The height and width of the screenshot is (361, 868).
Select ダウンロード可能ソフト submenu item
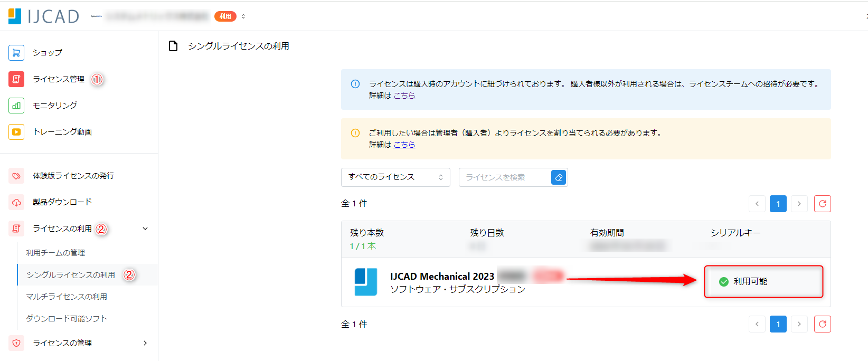[x=67, y=319]
